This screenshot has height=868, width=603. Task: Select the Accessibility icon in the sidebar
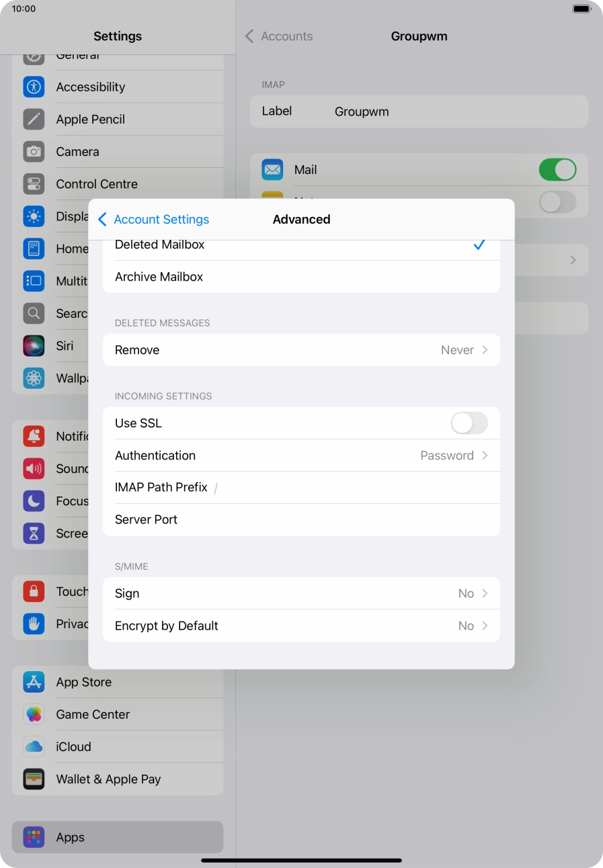34,87
